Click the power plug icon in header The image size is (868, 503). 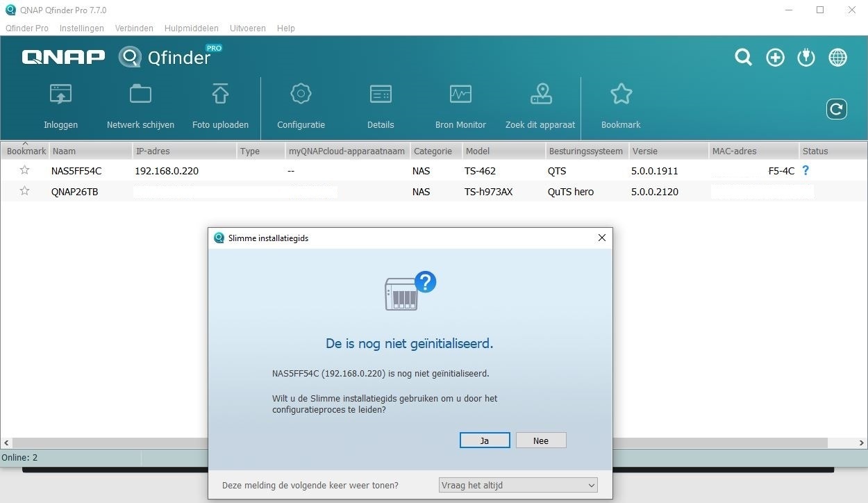pos(806,58)
